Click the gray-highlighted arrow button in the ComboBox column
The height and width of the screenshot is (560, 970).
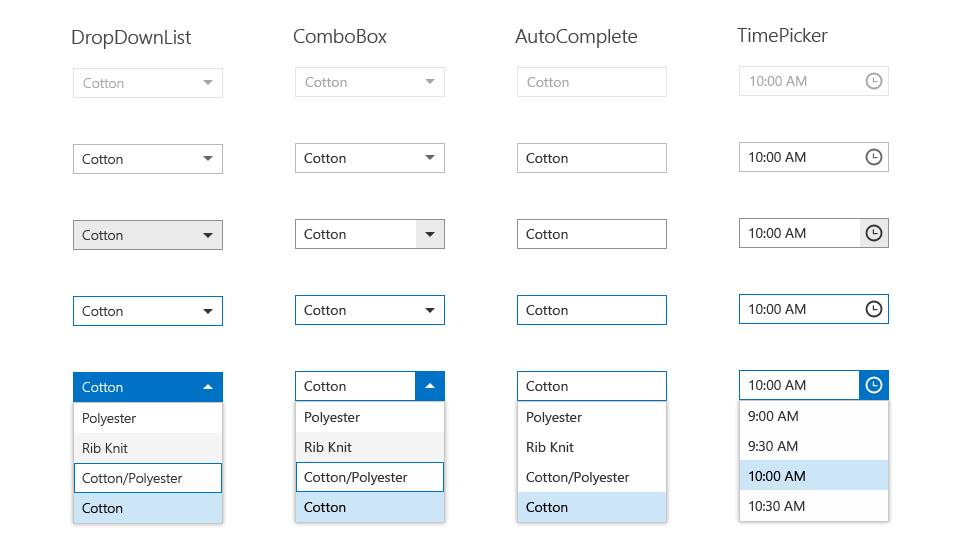(x=430, y=234)
